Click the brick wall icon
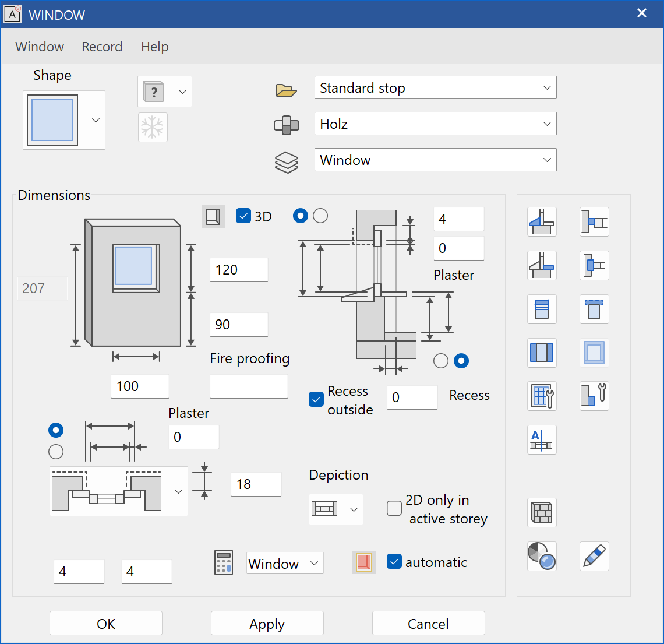Screen dimensions: 664x644 pyautogui.click(x=542, y=513)
